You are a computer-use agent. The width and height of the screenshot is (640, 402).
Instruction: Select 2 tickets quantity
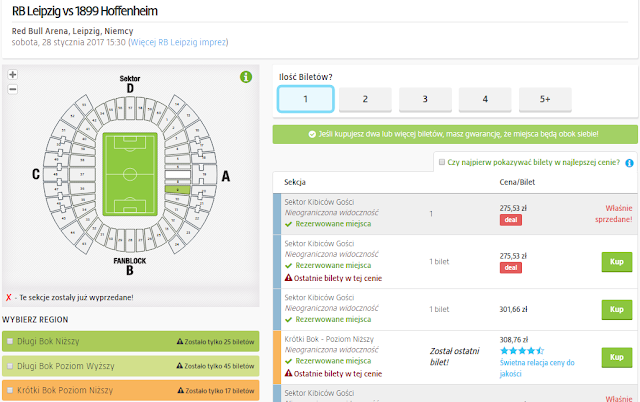click(365, 99)
